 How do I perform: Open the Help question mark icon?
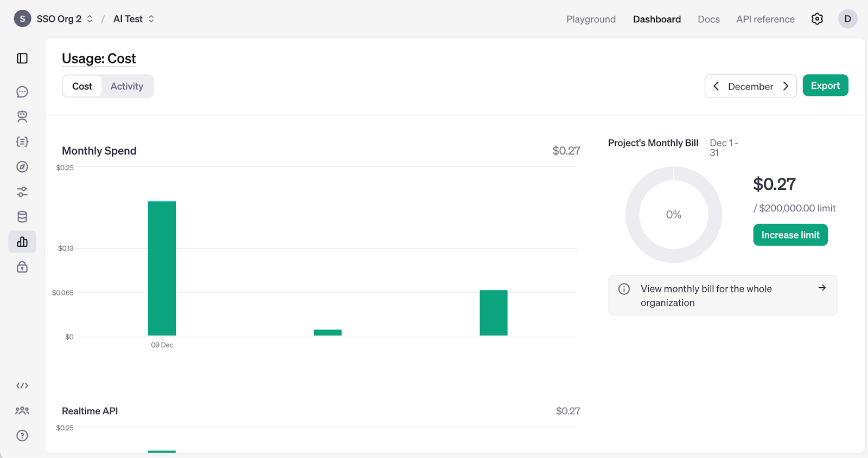point(22,436)
